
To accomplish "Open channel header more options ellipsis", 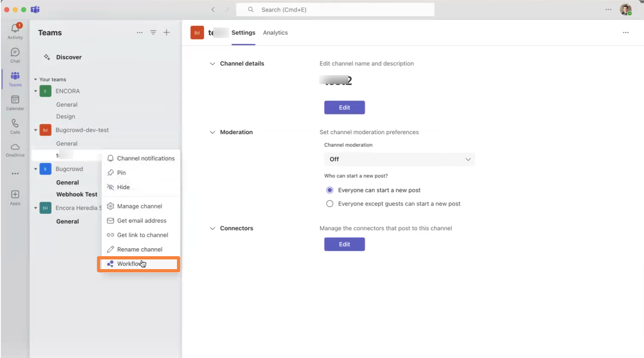I will point(625,32).
